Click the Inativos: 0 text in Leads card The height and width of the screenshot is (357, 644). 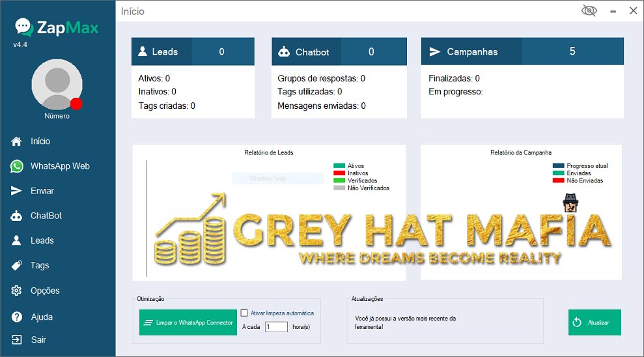click(x=158, y=92)
